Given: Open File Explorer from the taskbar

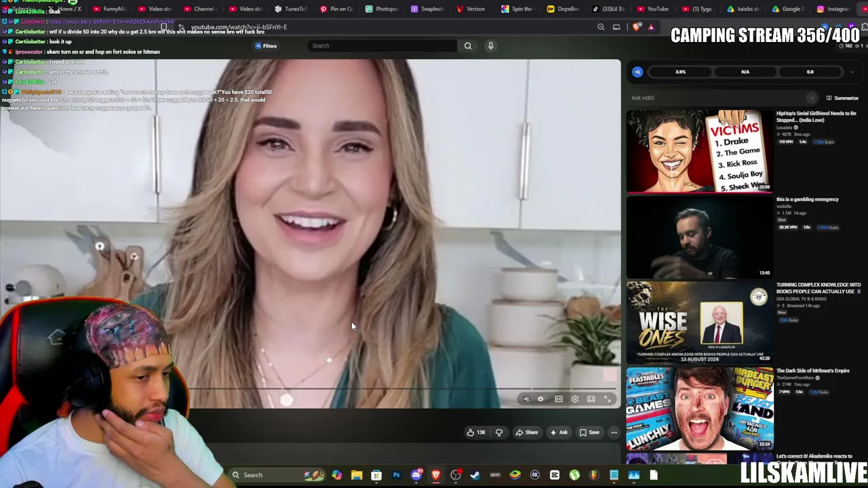Looking at the screenshot, I should pyautogui.click(x=357, y=475).
